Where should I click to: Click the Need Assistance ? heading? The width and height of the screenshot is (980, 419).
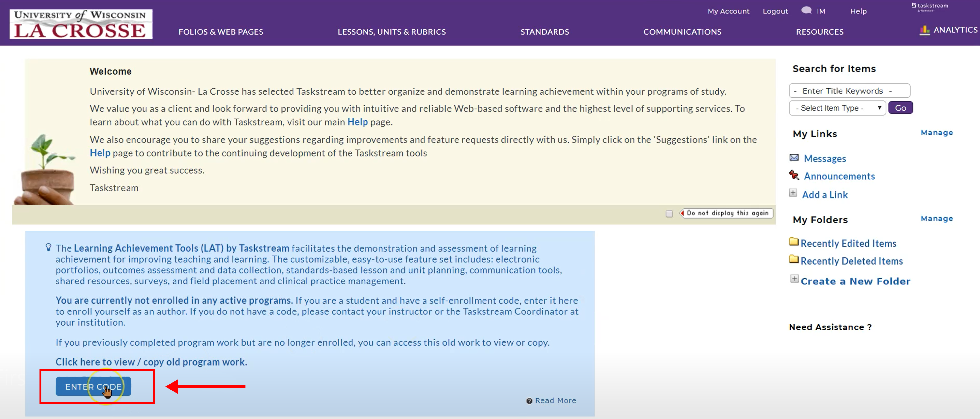click(830, 327)
